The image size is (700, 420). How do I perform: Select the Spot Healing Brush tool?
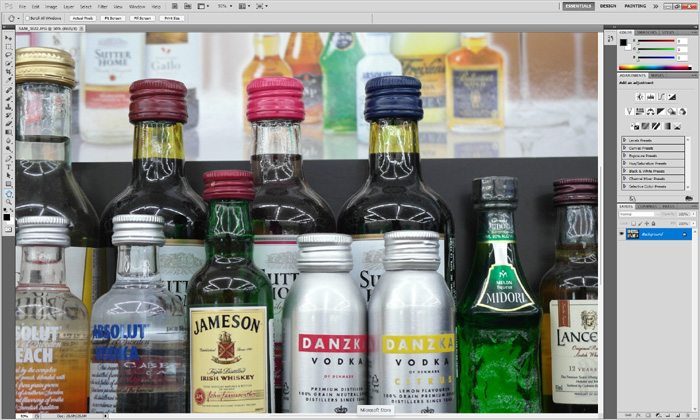[x=8, y=91]
